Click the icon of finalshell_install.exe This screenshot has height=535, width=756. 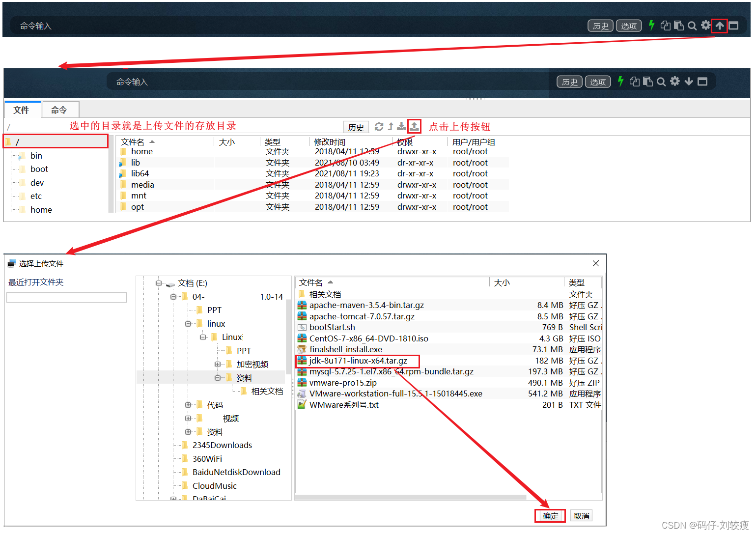pos(302,349)
